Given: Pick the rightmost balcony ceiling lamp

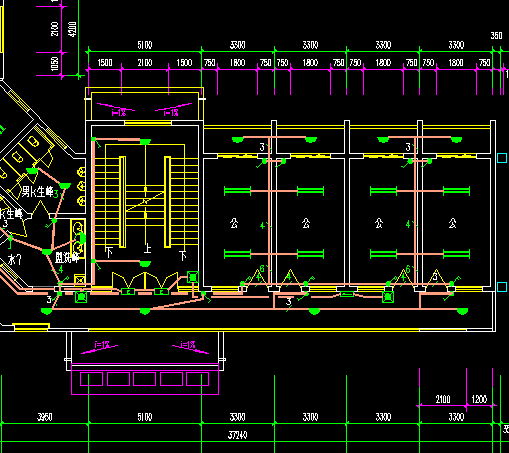Looking at the screenshot, I should coord(456,140).
